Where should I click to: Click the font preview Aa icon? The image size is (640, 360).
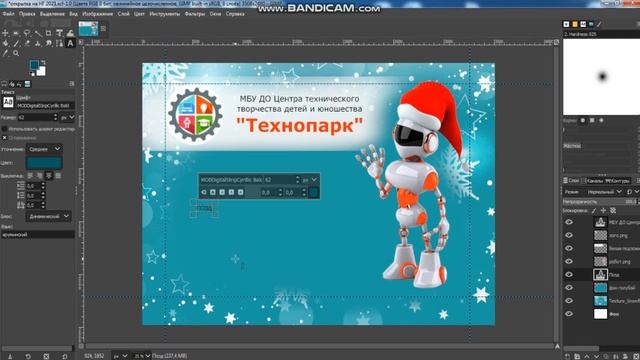pyautogui.click(x=8, y=102)
